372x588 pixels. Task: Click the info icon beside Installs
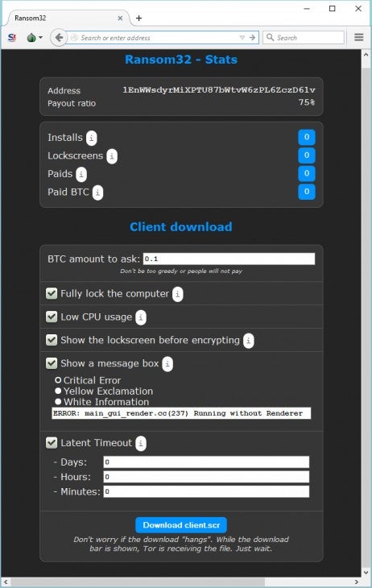click(x=92, y=138)
